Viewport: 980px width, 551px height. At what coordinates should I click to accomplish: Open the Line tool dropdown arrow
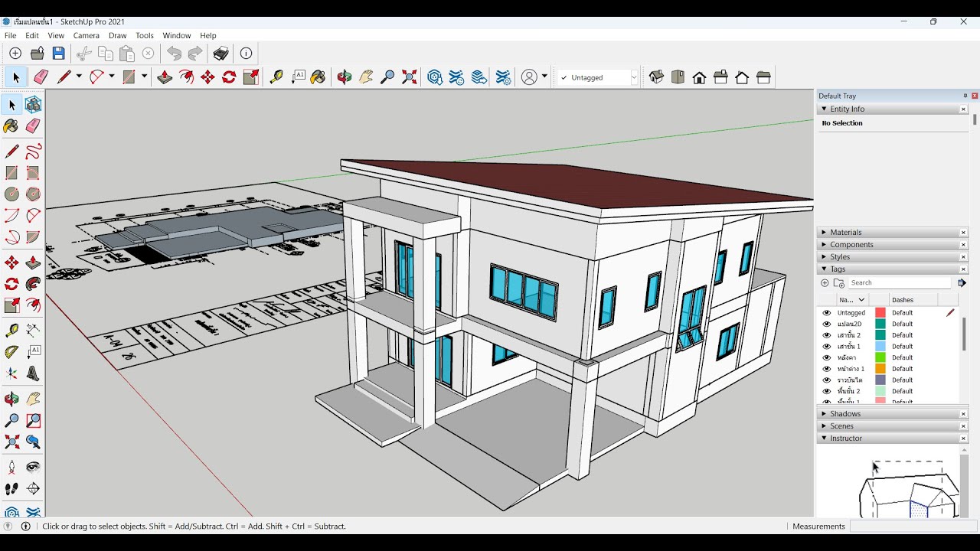tap(79, 77)
